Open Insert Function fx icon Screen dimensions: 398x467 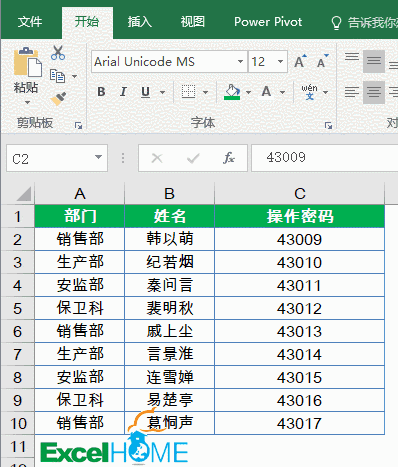tap(229, 158)
